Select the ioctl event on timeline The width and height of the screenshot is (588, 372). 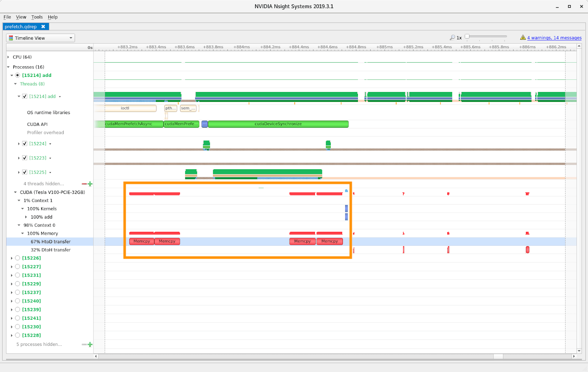[125, 108]
